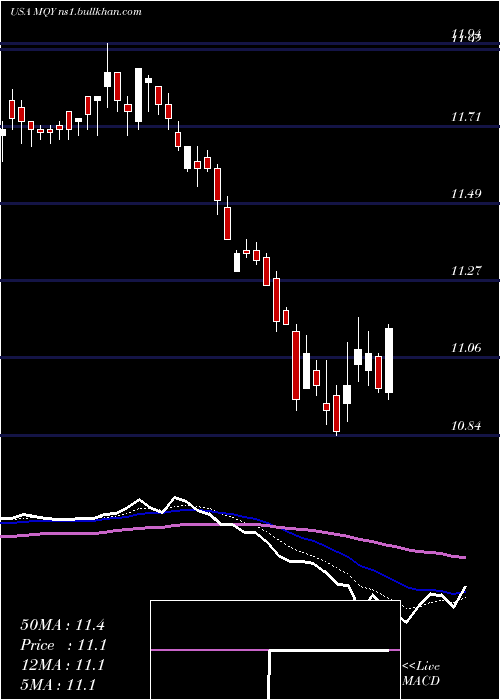Click the 'USA MQY ns1.bullkhan.com' header text
This screenshot has height=700, width=500.
pos(76,12)
